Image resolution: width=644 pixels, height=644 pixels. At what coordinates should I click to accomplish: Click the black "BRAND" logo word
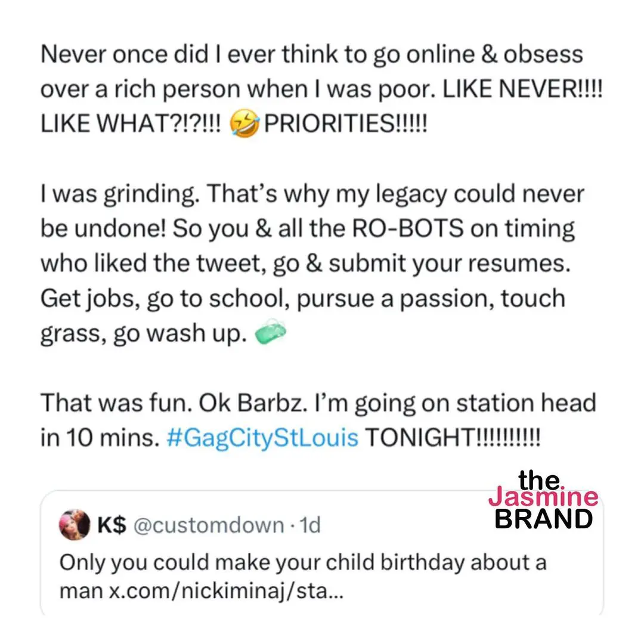pos(544,519)
